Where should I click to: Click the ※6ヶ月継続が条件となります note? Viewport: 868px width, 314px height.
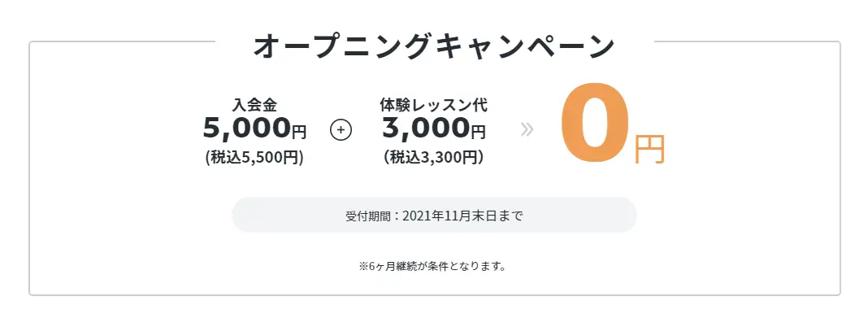pos(433,266)
